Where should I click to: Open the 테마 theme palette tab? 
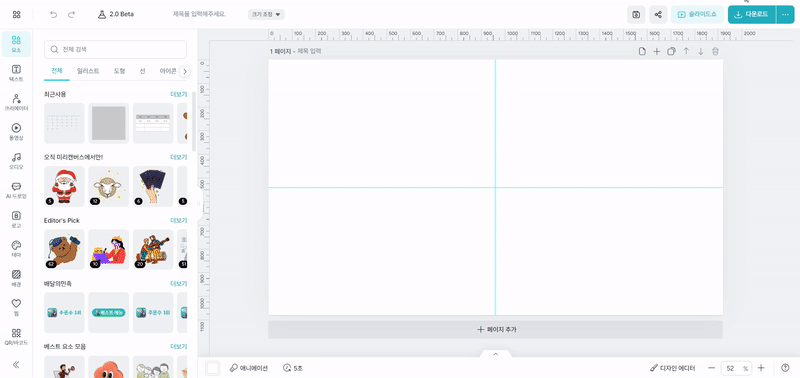pos(16,248)
